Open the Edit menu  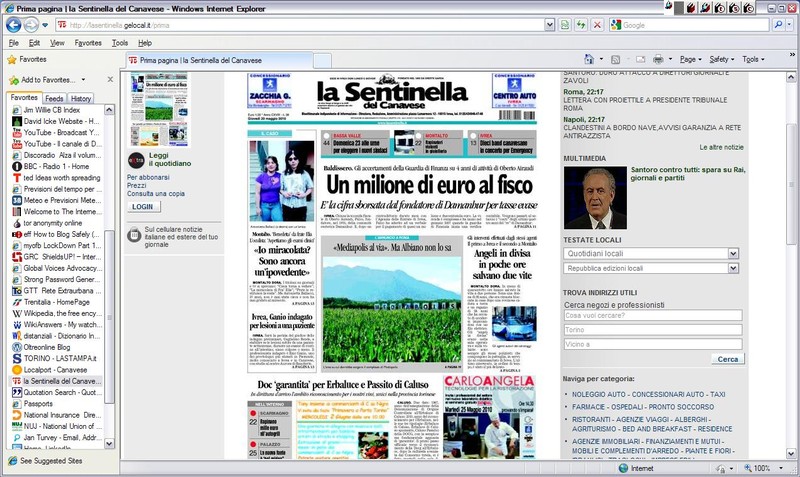34,43
